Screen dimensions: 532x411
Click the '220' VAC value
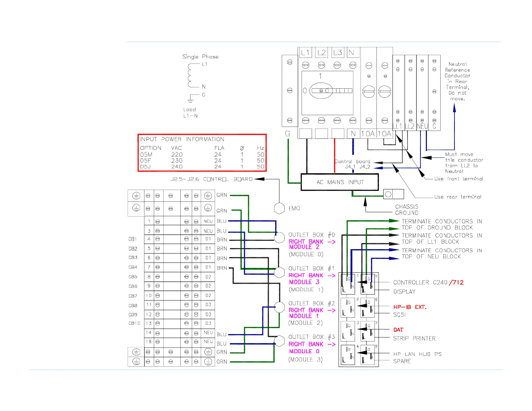pos(177,154)
